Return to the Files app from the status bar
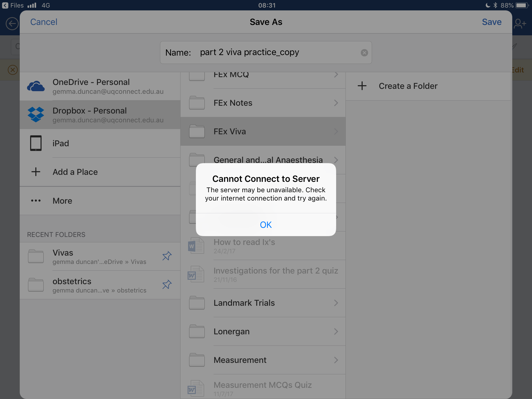Viewport: 532px width, 399px height. click(x=13, y=5)
